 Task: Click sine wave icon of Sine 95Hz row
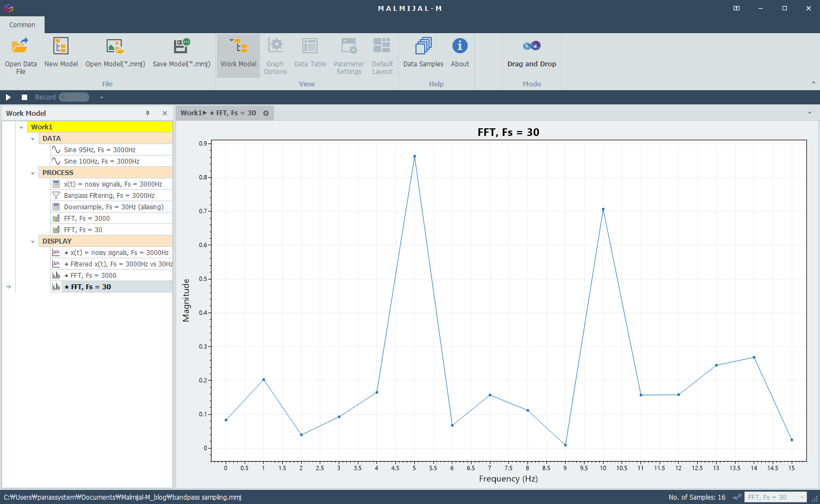56,150
